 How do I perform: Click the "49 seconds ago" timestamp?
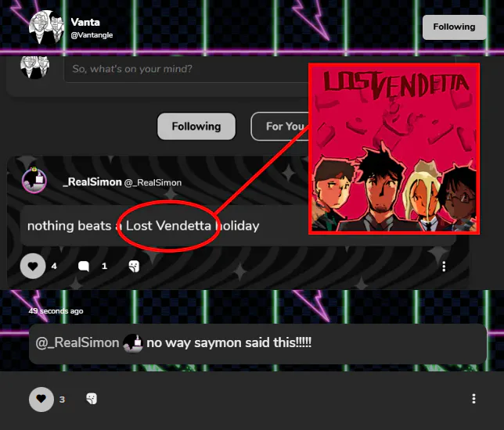56,311
